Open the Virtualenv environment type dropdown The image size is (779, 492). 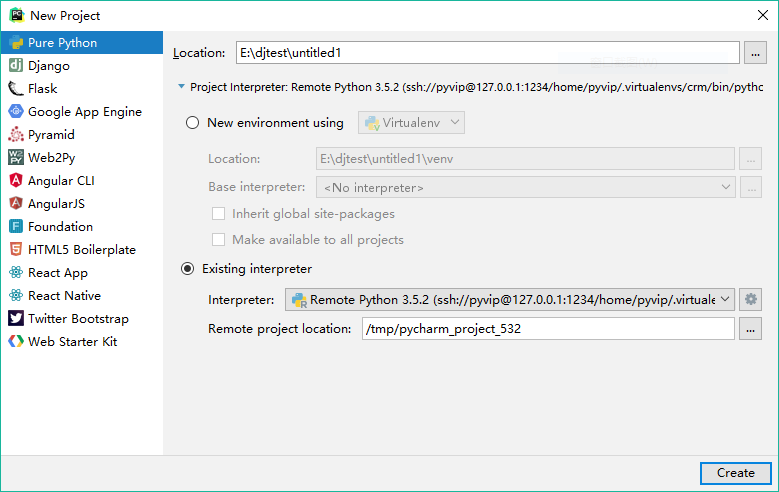(x=411, y=122)
